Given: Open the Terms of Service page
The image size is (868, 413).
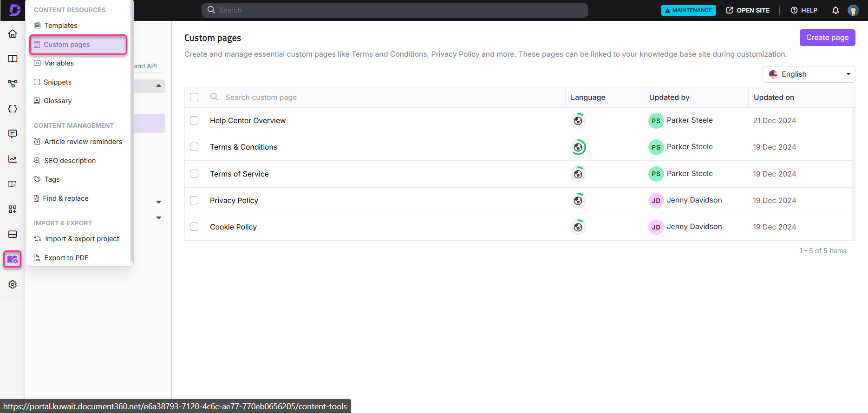Looking at the screenshot, I should tap(239, 174).
